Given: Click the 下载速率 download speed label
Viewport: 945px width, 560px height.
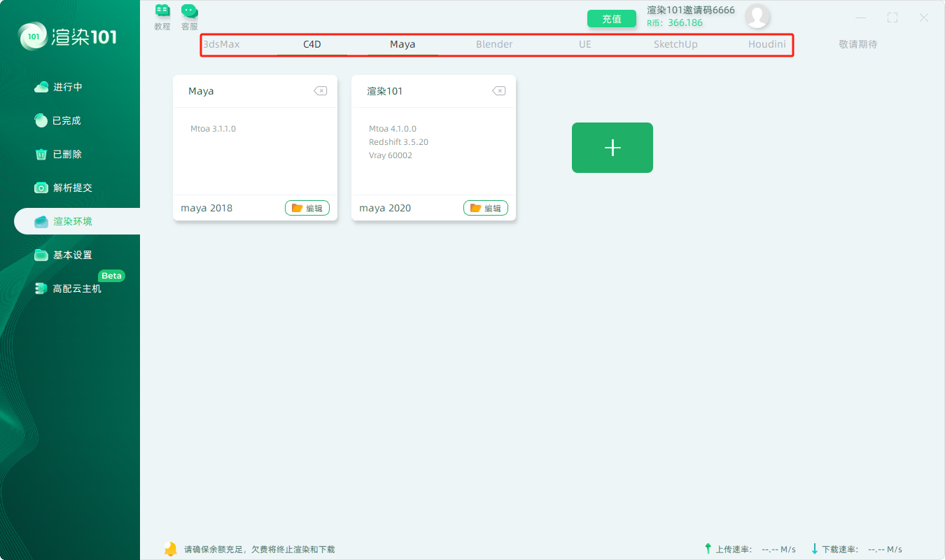Looking at the screenshot, I should tap(841, 549).
